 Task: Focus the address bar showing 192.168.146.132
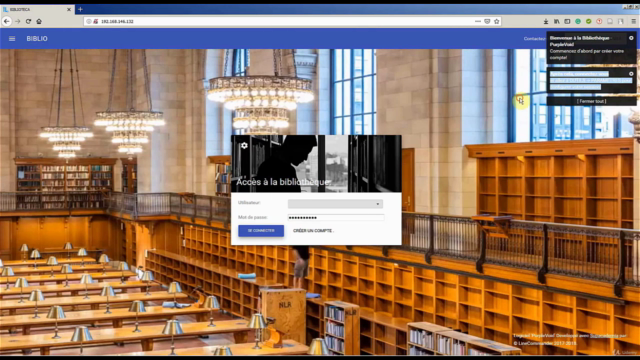[286, 21]
